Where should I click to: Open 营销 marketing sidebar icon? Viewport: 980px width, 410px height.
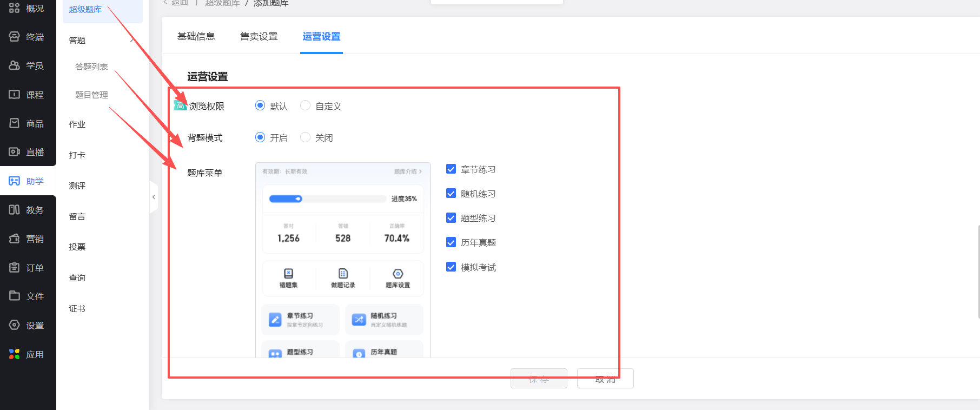[x=15, y=239]
